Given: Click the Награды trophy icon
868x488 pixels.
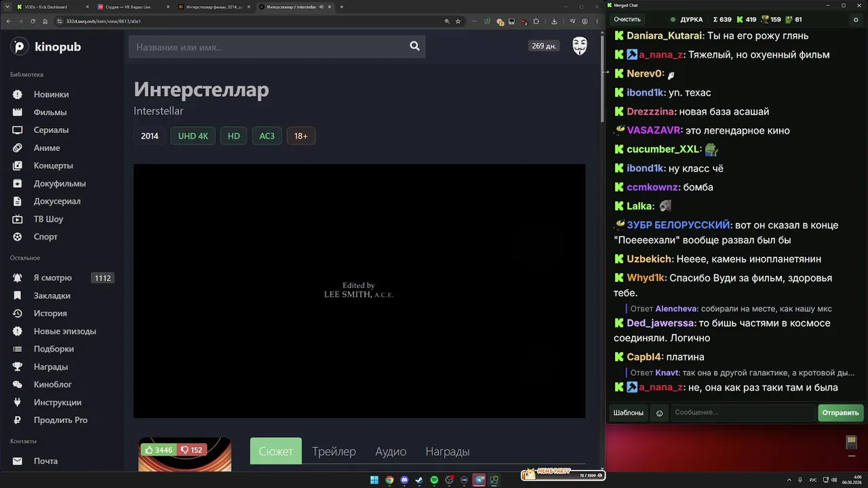Looking at the screenshot, I should click(18, 367).
